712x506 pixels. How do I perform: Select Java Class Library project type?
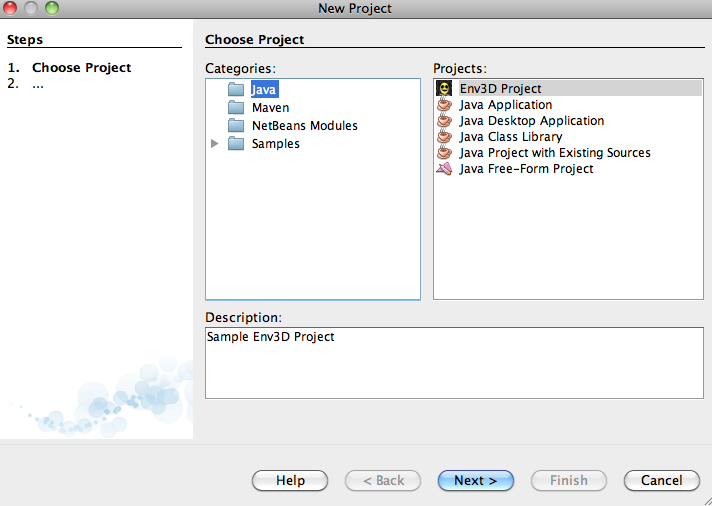[x=510, y=137]
